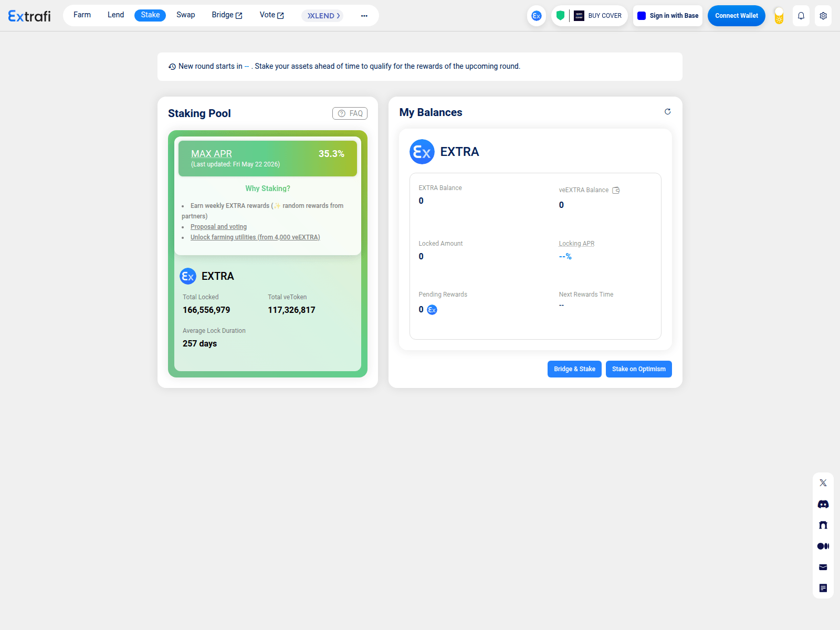Screen dimensions: 840x630
Task: Click the Total Locked value 166,556,979
Action: point(206,310)
